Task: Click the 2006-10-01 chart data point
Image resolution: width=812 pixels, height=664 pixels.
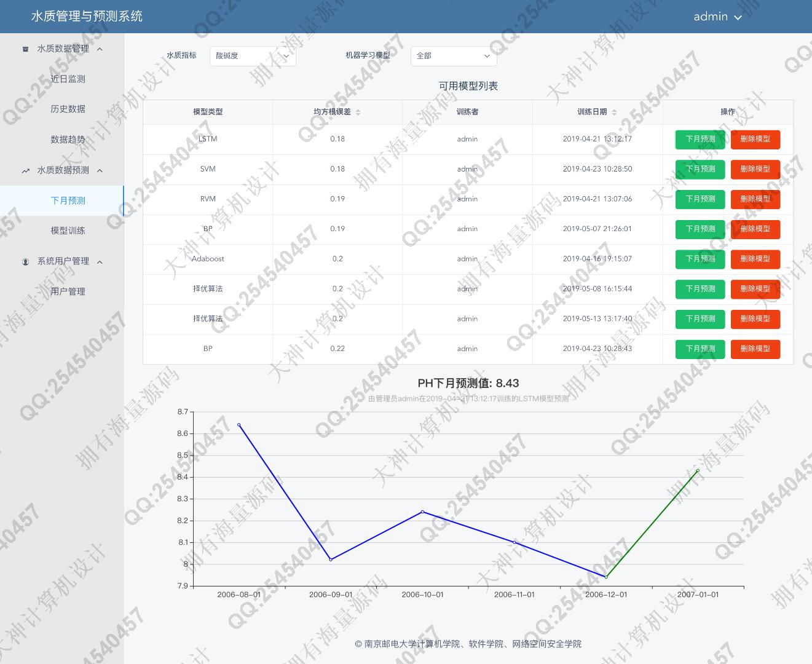Action: point(422,512)
